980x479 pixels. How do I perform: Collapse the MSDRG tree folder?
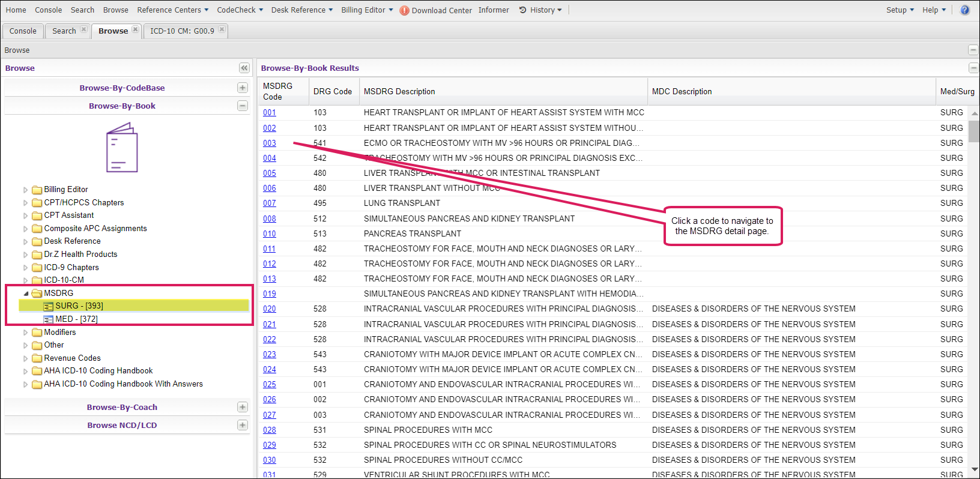click(x=26, y=294)
